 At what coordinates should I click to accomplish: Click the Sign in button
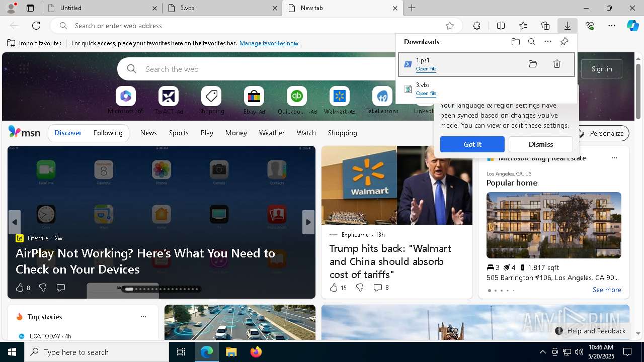coord(602,69)
